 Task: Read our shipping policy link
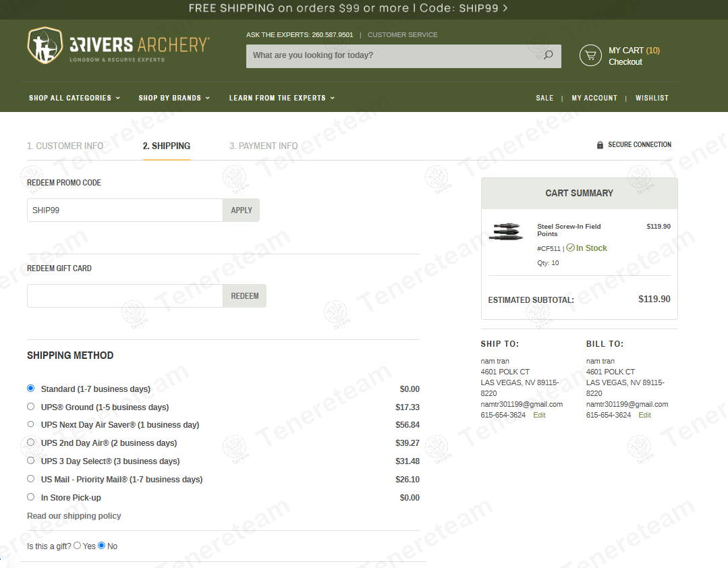point(74,516)
